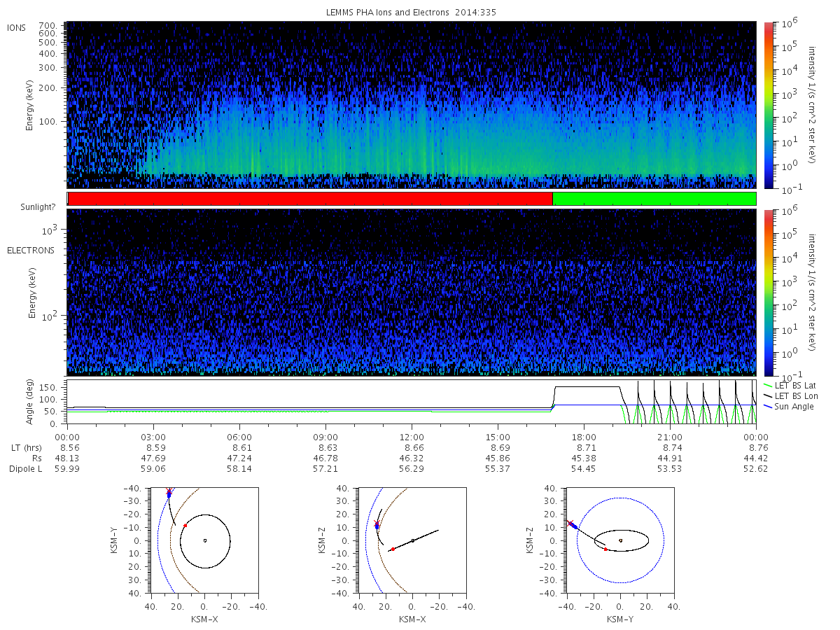The image size is (840, 630).
Task: Click the ELECTRONS panel label
Action: (31, 250)
